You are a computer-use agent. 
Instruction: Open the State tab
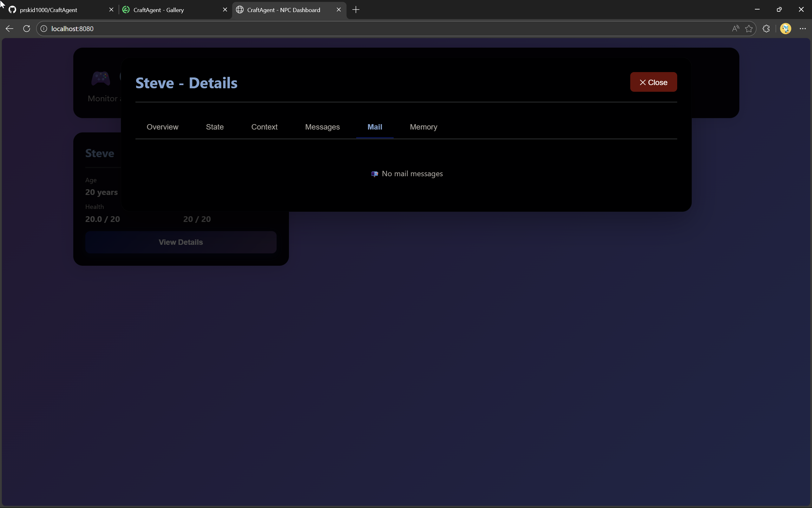tap(215, 127)
